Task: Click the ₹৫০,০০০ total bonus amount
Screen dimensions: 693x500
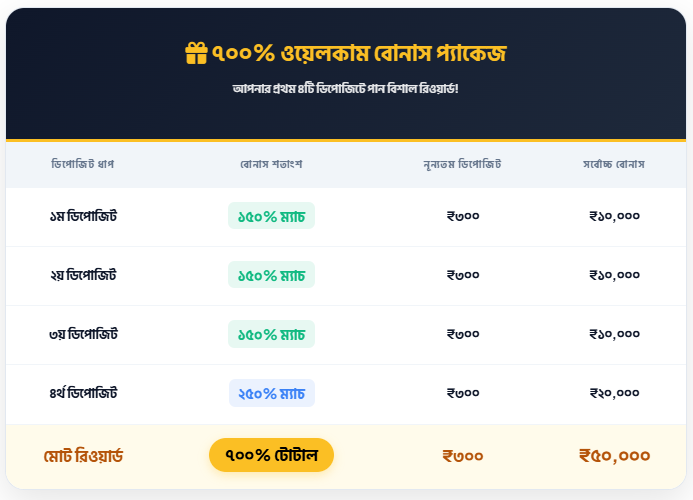Action: [x=614, y=456]
